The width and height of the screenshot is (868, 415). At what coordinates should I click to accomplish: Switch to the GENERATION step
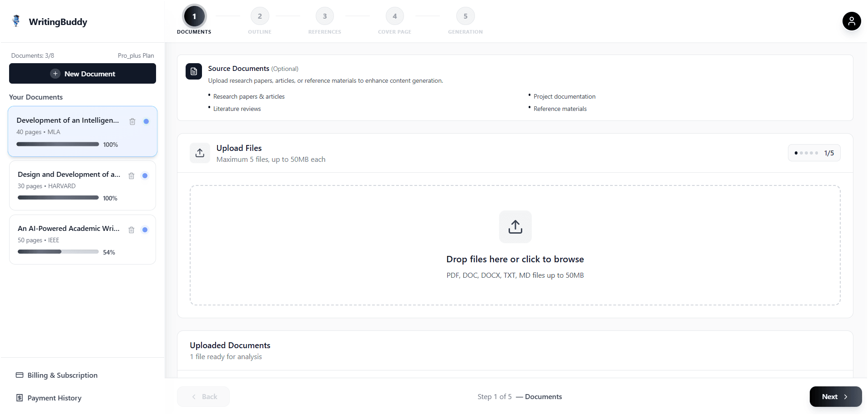465,16
